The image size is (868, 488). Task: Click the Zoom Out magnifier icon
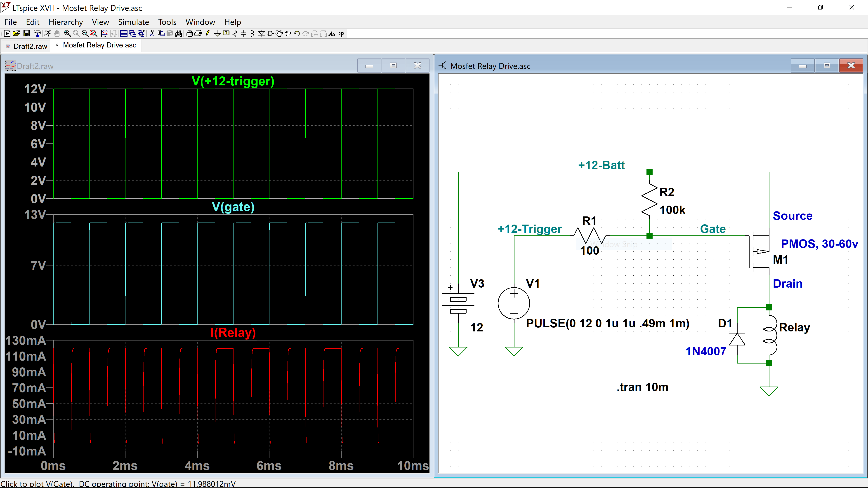(x=85, y=34)
